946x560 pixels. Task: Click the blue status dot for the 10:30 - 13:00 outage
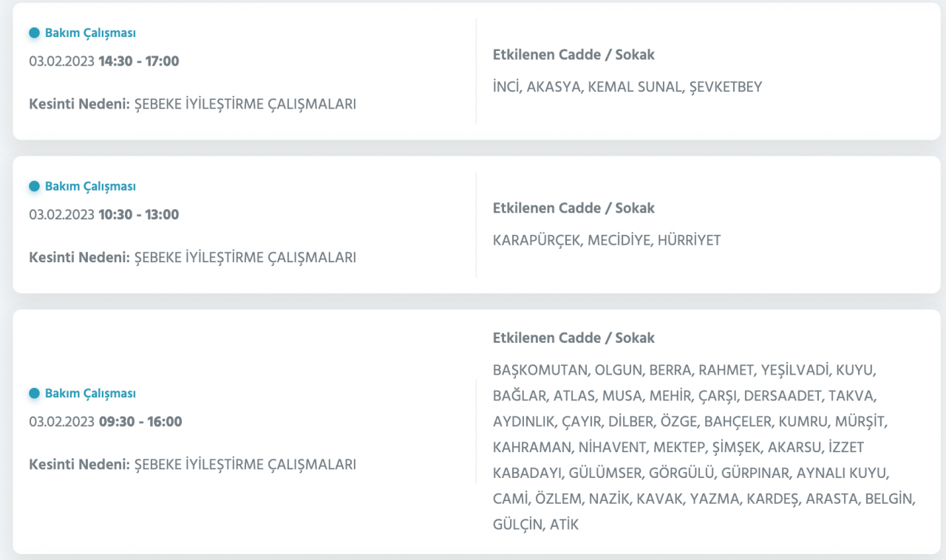pyautogui.click(x=34, y=187)
